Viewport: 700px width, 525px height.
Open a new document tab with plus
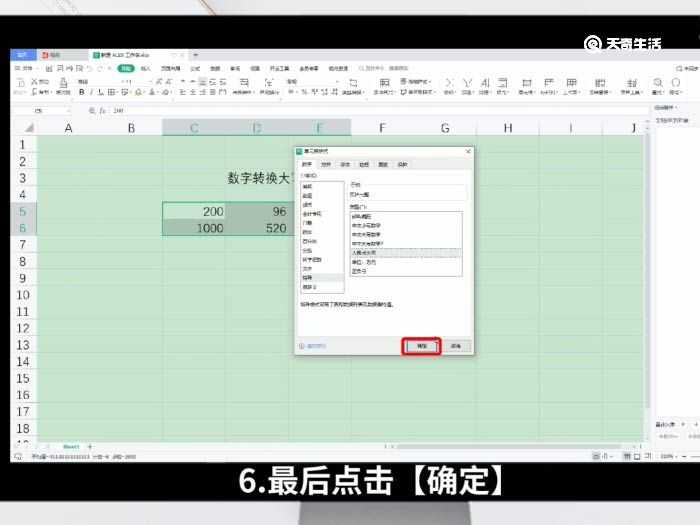pos(195,55)
